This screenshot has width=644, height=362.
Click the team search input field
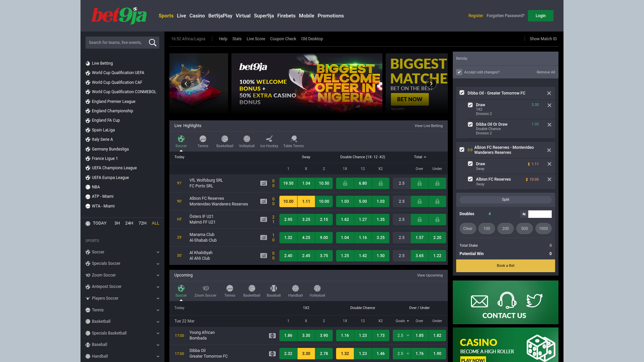(116, 43)
